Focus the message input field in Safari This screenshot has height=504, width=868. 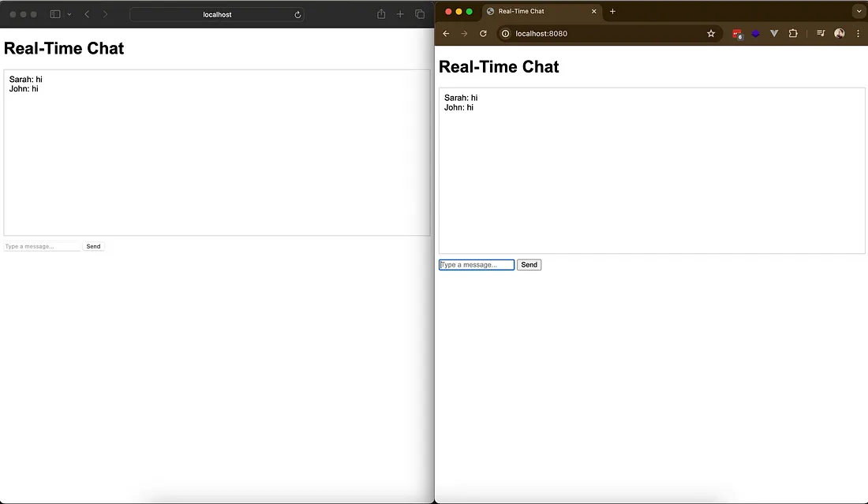tap(42, 247)
